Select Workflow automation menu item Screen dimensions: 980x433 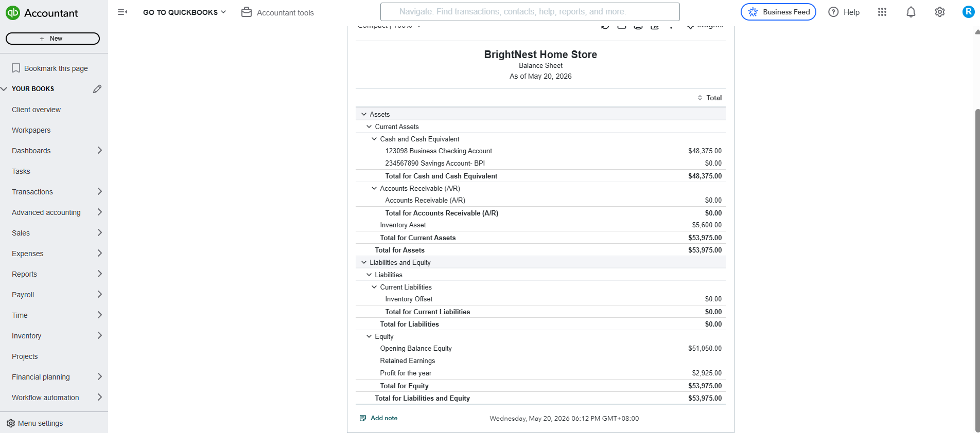pyautogui.click(x=45, y=398)
